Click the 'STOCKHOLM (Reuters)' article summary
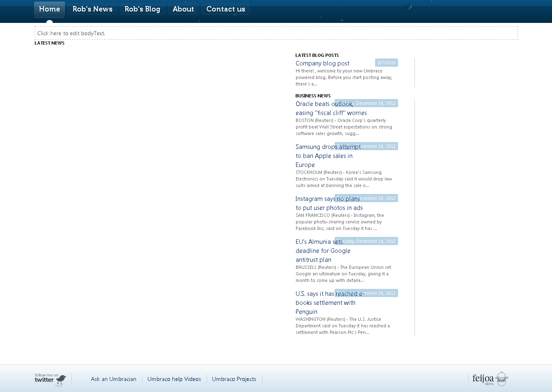The height and width of the screenshot is (392, 552). (x=344, y=179)
